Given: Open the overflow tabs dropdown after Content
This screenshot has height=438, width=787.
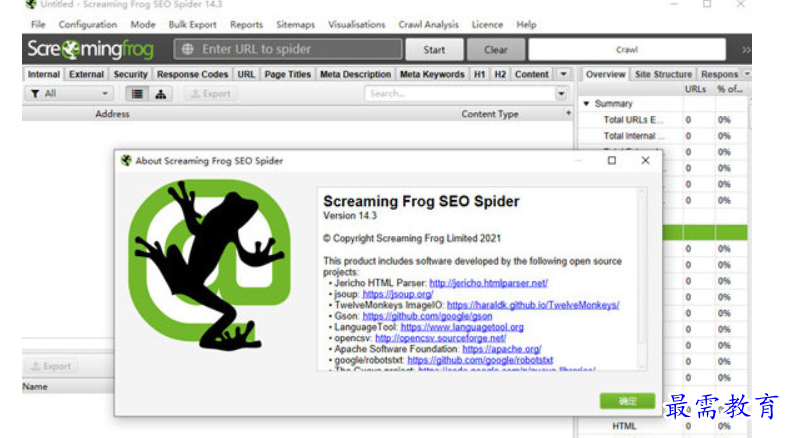Looking at the screenshot, I should click(x=564, y=74).
